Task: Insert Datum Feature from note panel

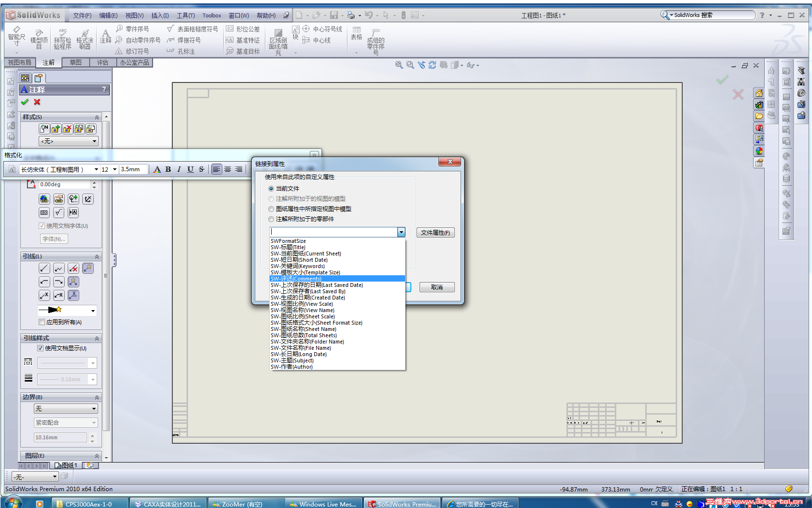Action: [73, 212]
